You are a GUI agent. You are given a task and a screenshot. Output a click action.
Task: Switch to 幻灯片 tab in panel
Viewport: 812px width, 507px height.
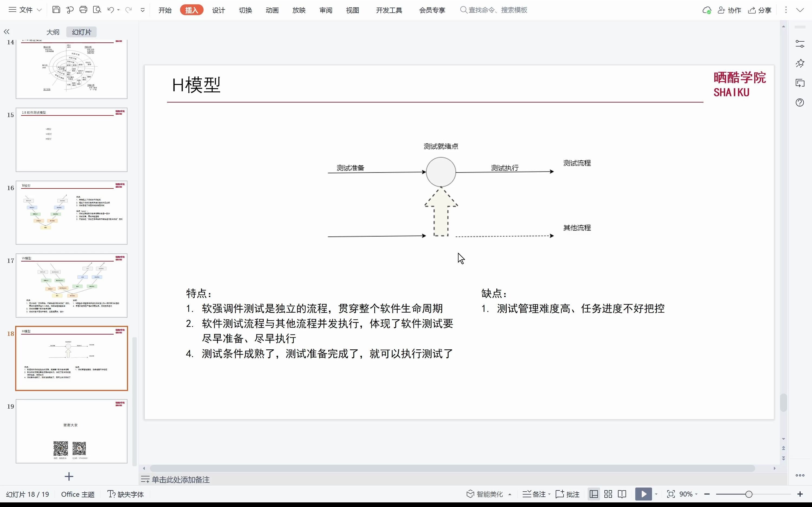[x=81, y=32]
